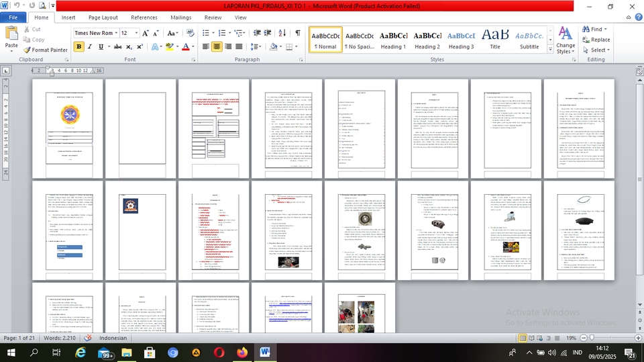Toggle Italic formatting
The image size is (644, 362).
click(x=89, y=47)
